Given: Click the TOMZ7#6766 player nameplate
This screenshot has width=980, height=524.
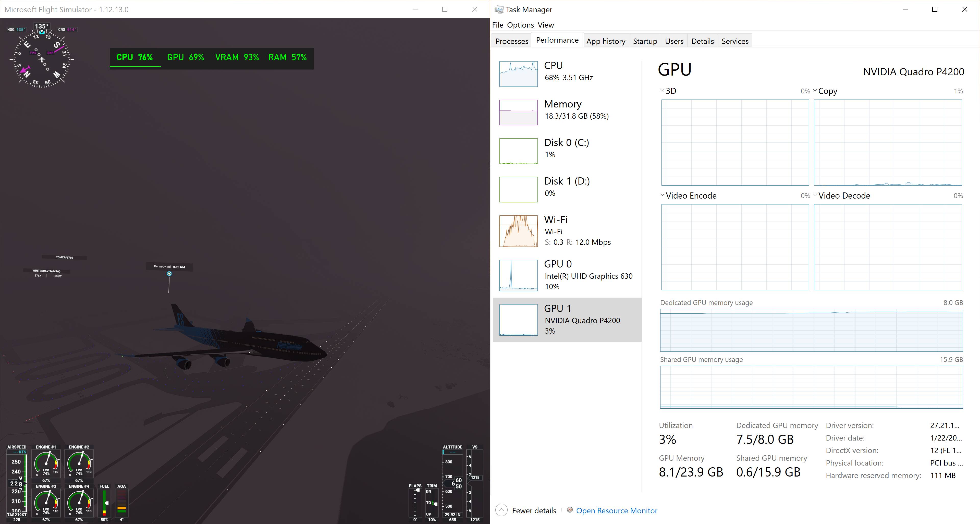Looking at the screenshot, I should (x=64, y=258).
